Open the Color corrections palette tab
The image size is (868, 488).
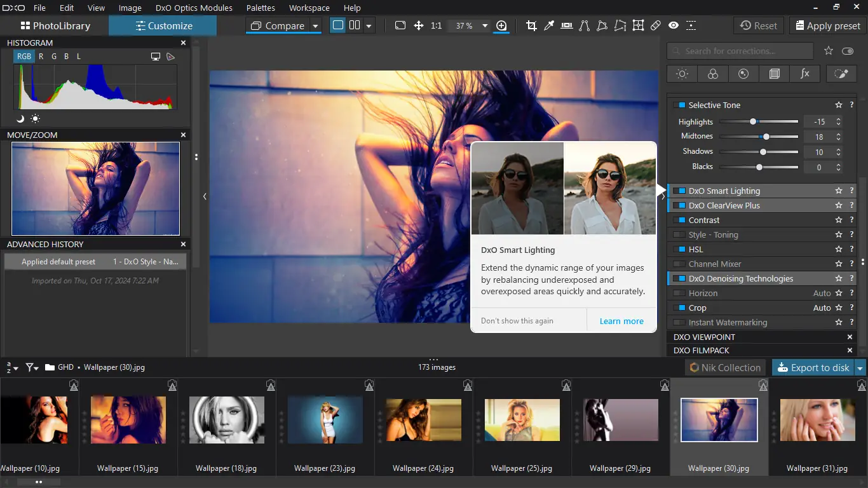(x=712, y=74)
